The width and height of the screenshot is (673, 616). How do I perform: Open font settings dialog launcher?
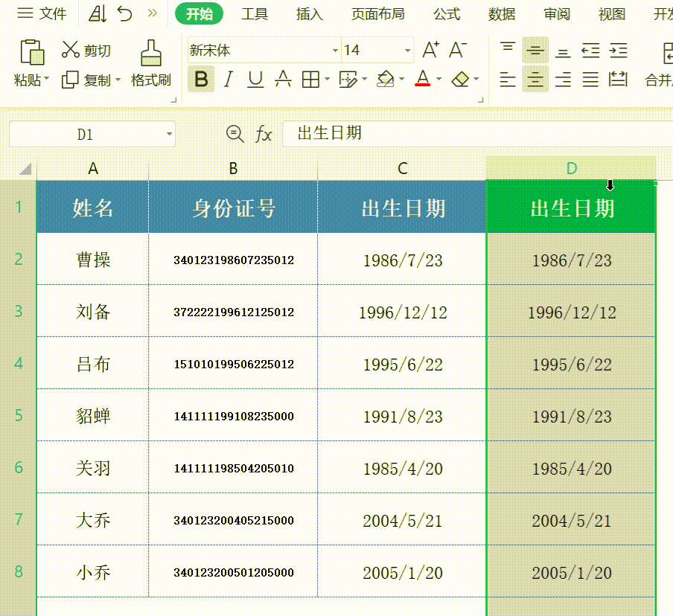click(480, 100)
